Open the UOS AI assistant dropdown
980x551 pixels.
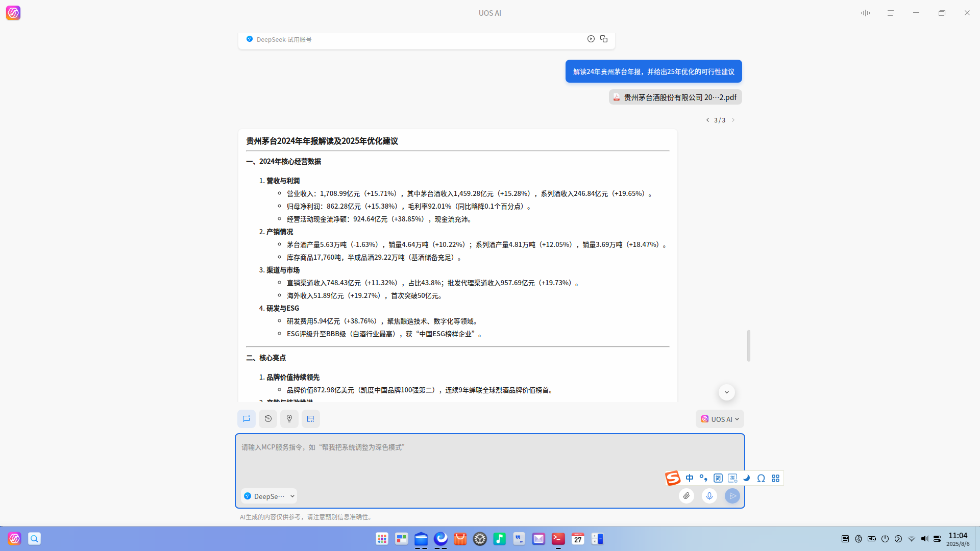720,419
